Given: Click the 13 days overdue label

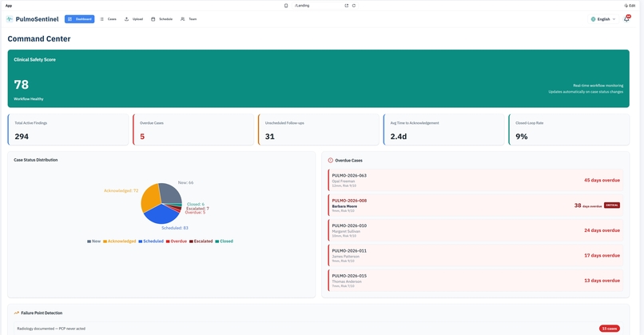Looking at the screenshot, I should [x=602, y=281].
